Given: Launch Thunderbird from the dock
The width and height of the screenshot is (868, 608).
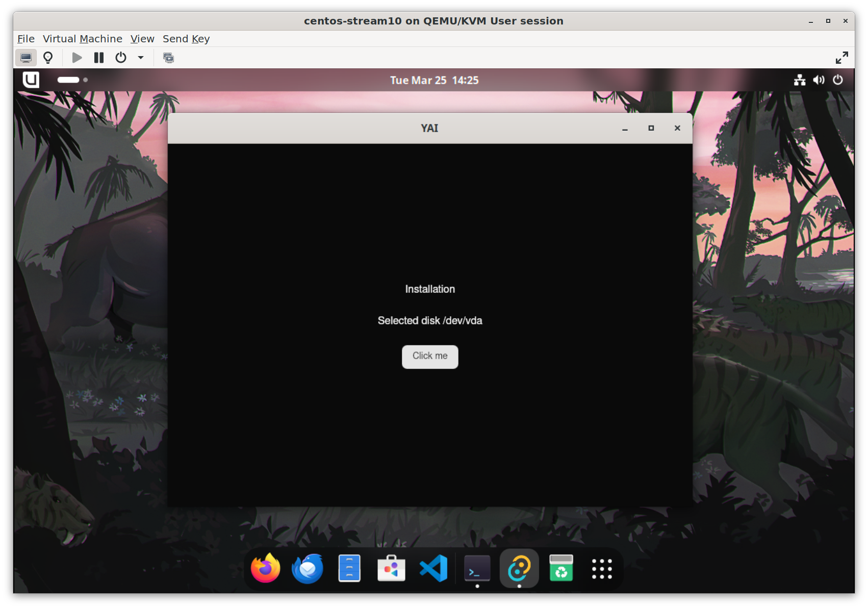Looking at the screenshot, I should tap(308, 568).
